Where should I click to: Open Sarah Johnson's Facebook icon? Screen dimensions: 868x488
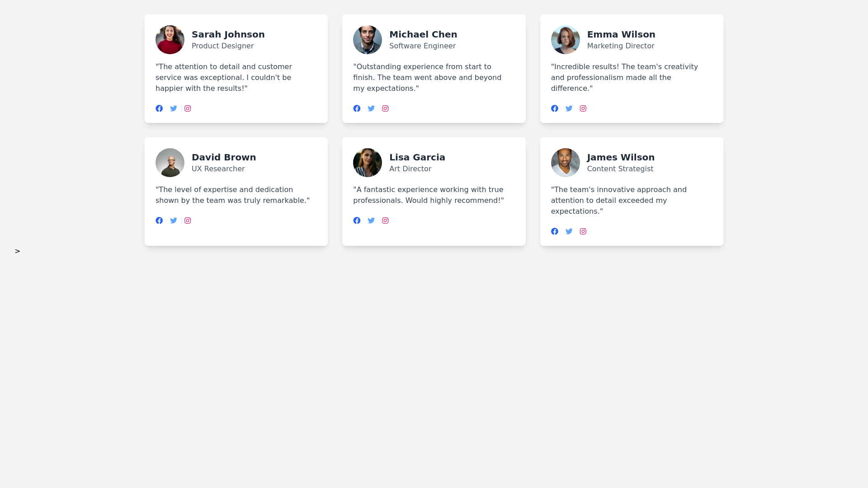point(159,108)
